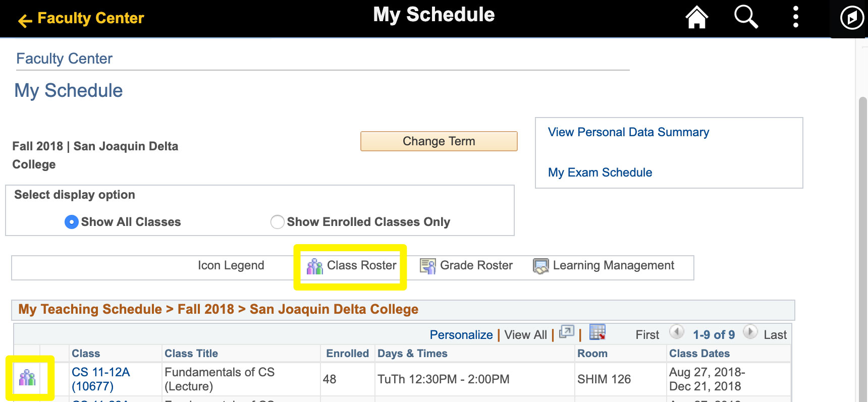
Task: Select Show All Classes option
Action: [71, 222]
